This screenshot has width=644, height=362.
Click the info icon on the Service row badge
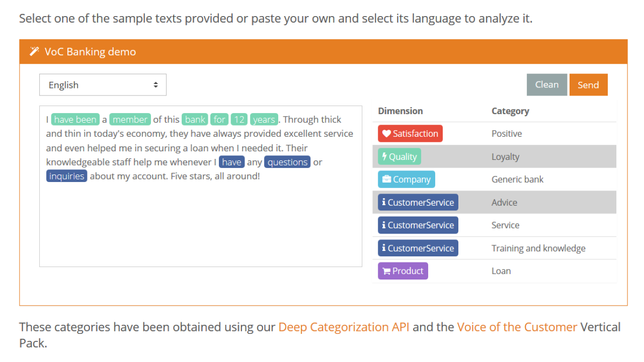pos(384,225)
